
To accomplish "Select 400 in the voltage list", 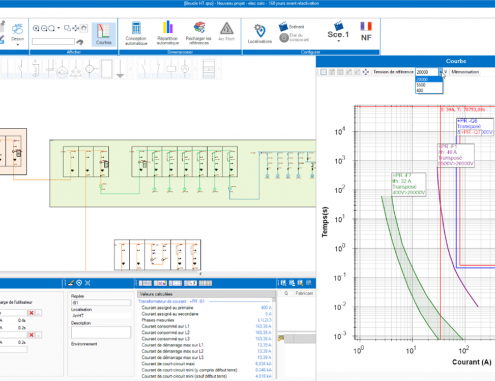I will (x=429, y=90).
